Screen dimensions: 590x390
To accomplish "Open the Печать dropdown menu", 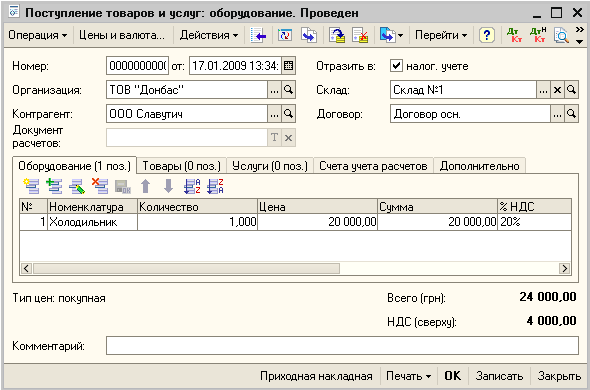I will click(x=409, y=376).
